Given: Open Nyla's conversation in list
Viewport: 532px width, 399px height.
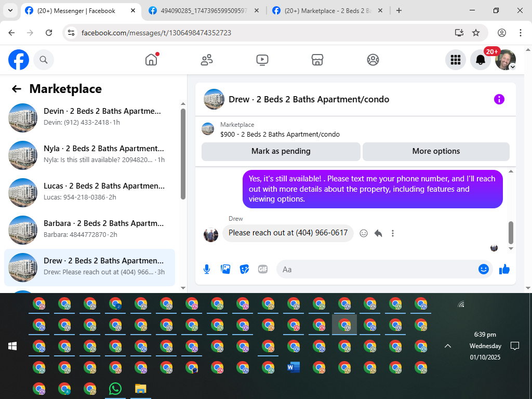Looking at the screenshot, I should (x=89, y=155).
